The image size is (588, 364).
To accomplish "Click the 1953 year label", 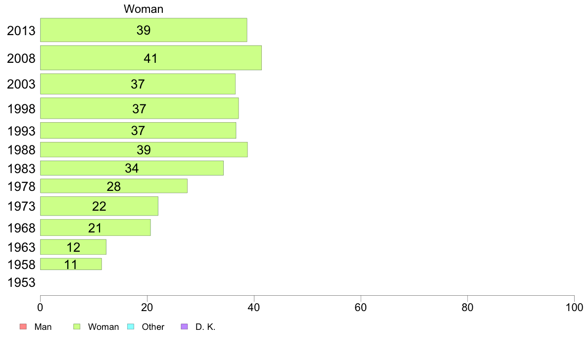I will (x=21, y=282).
